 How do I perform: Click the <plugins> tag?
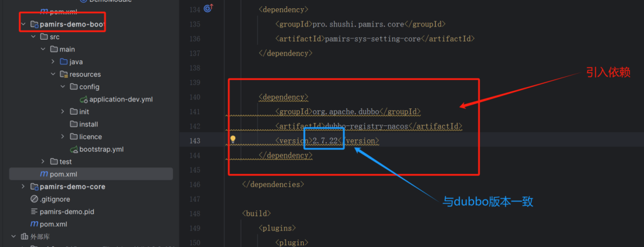pos(277,228)
